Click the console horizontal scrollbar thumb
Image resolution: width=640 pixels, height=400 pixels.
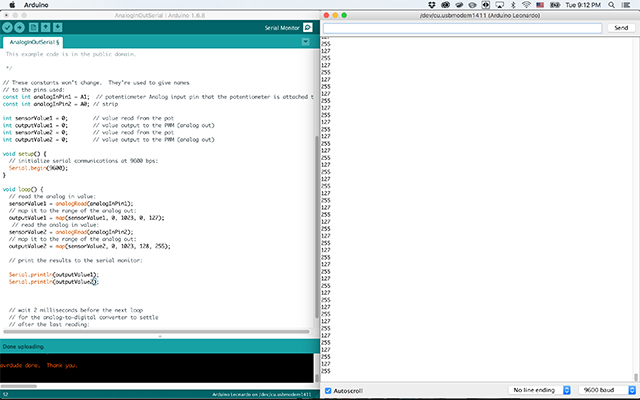18,386
